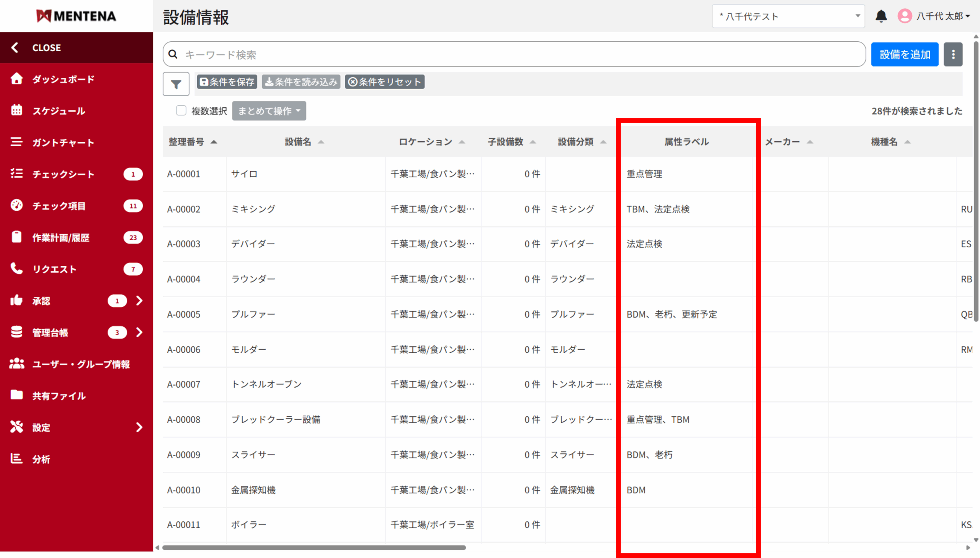The image size is (980, 558).
Task: Open ダッシュボード from the sidebar
Action: tap(63, 79)
